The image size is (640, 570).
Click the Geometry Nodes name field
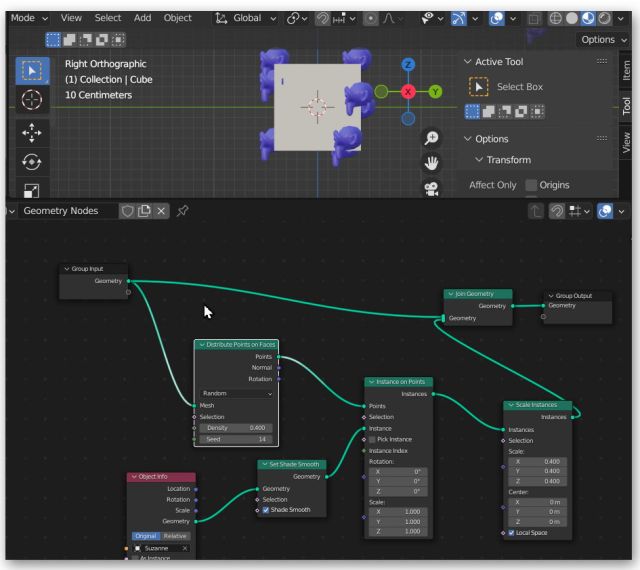(67, 211)
